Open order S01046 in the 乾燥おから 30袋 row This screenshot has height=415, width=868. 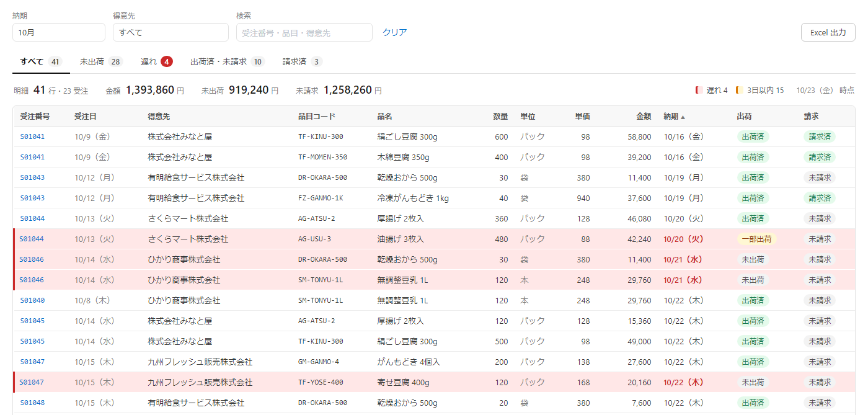point(32,259)
